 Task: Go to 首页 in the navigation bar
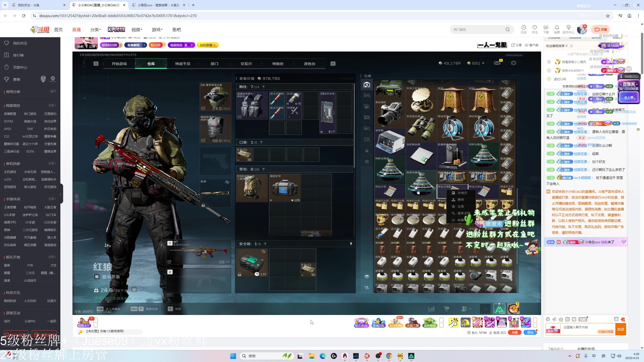pos(58,30)
